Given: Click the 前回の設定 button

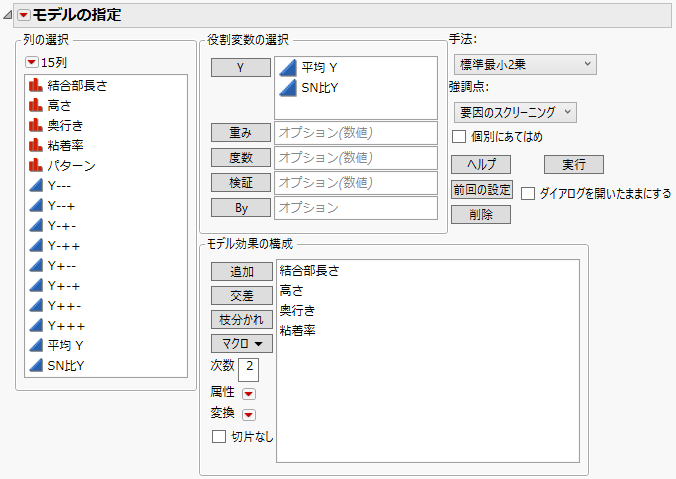Looking at the screenshot, I should point(482,190).
